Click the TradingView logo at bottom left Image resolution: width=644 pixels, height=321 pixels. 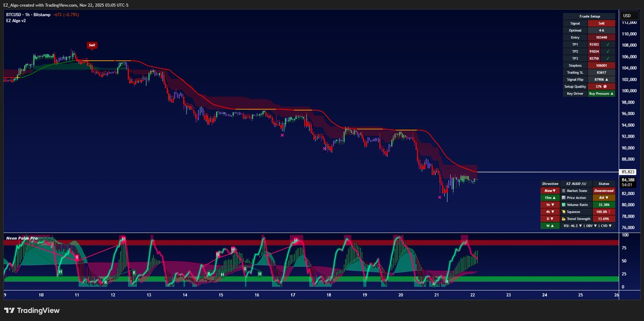32,310
